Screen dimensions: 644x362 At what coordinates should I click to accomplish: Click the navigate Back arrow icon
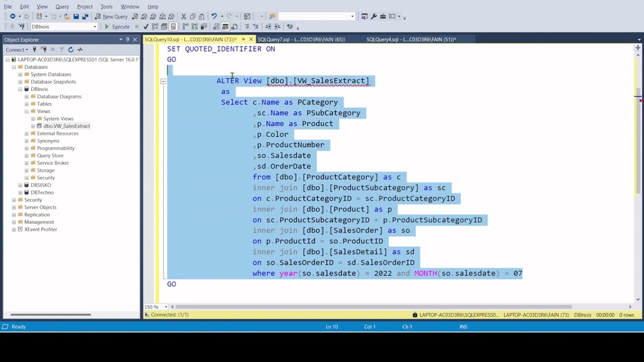point(12,16)
